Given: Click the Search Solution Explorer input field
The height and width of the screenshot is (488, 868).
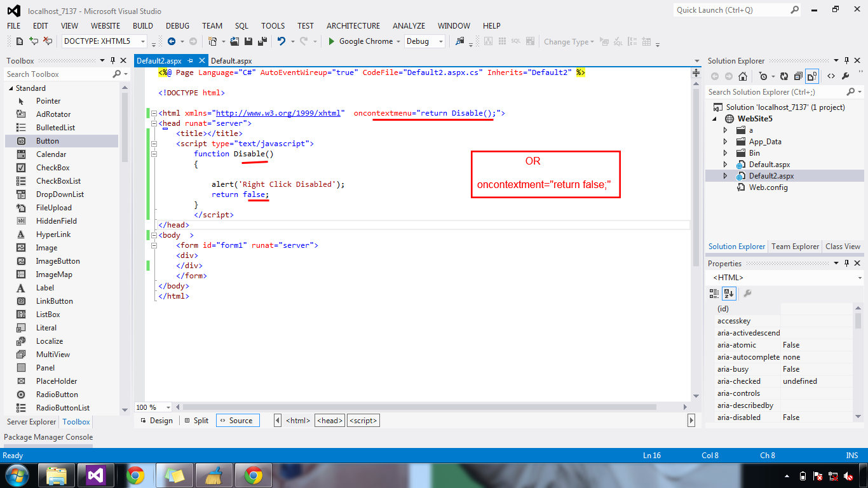Looking at the screenshot, I should [778, 92].
